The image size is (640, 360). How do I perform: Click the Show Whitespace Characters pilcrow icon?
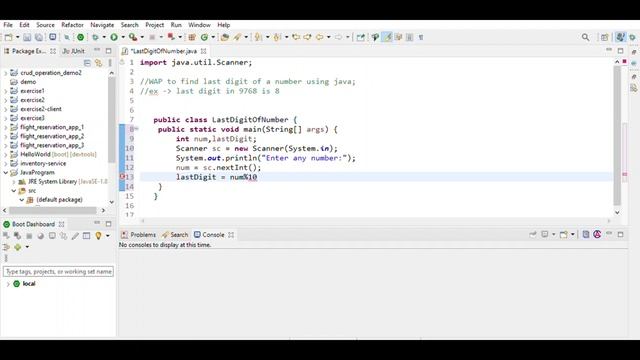click(421, 37)
